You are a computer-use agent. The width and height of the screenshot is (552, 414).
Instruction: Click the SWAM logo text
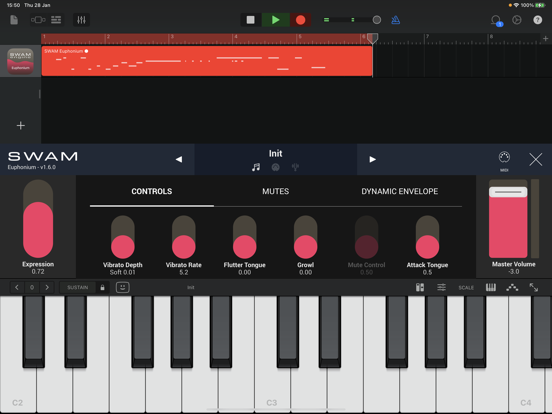tap(43, 156)
